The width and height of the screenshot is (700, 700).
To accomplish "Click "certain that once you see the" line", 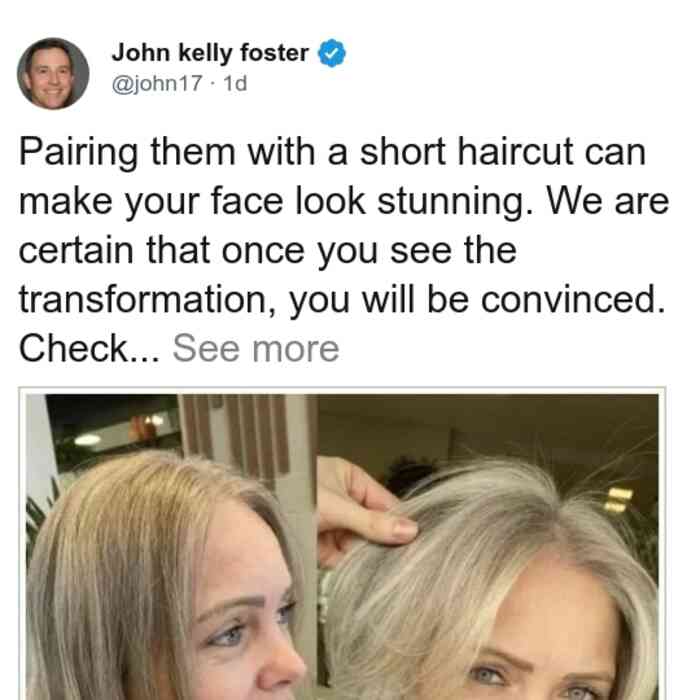I will tap(268, 251).
